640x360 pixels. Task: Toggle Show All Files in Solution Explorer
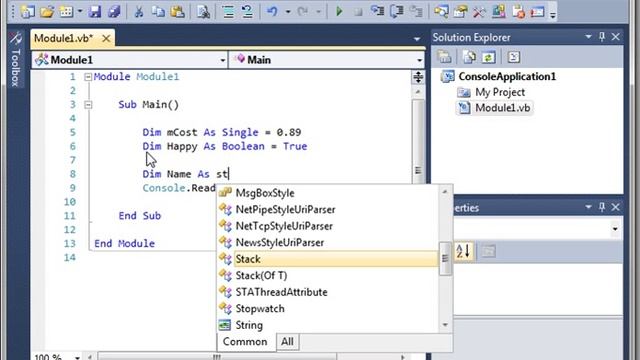(x=469, y=57)
